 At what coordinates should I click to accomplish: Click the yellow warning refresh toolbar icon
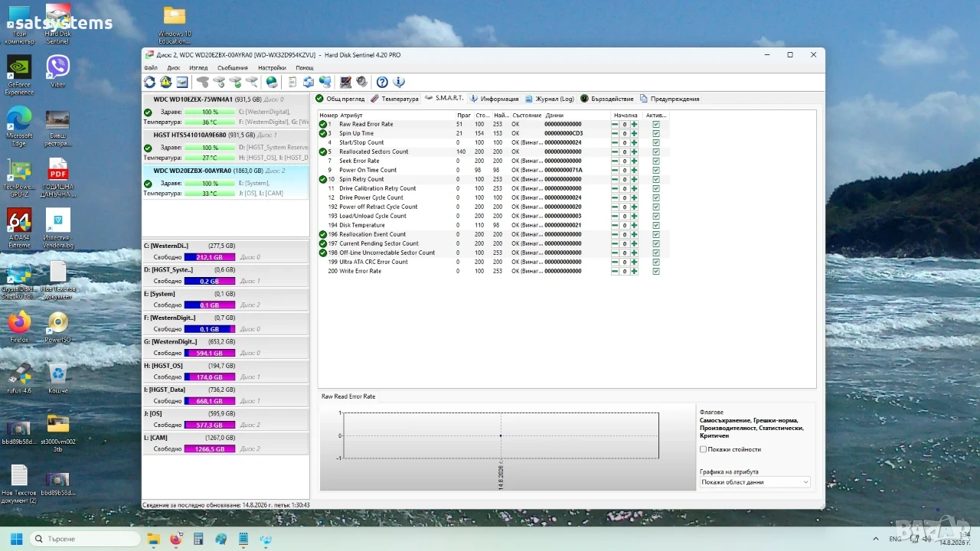click(165, 82)
